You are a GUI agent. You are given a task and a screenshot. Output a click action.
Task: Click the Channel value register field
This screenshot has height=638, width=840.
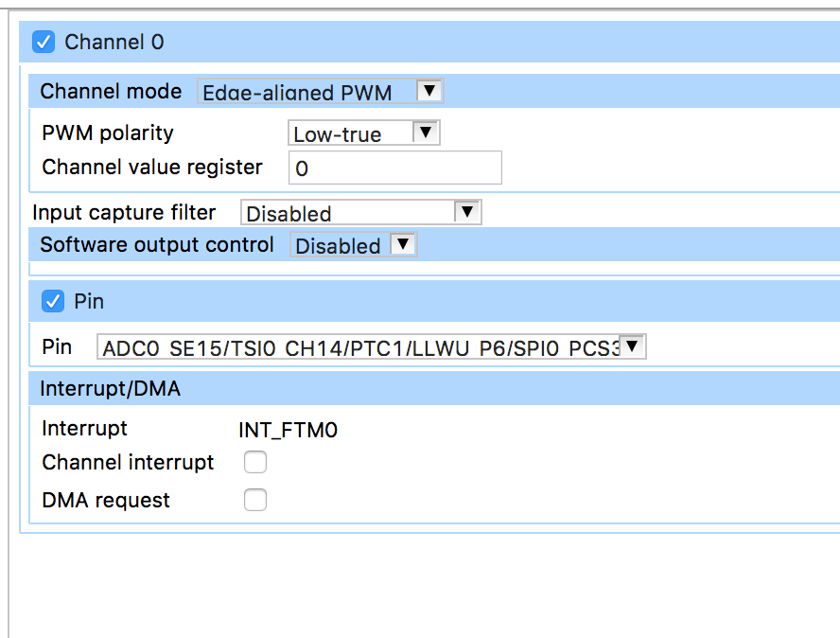[x=394, y=168]
